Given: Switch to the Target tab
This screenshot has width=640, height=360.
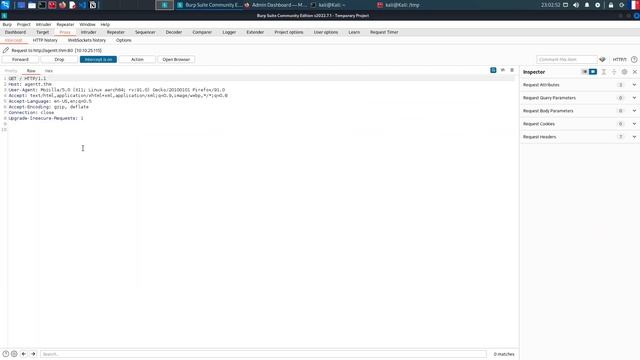Looking at the screenshot, I should pyautogui.click(x=42, y=32).
